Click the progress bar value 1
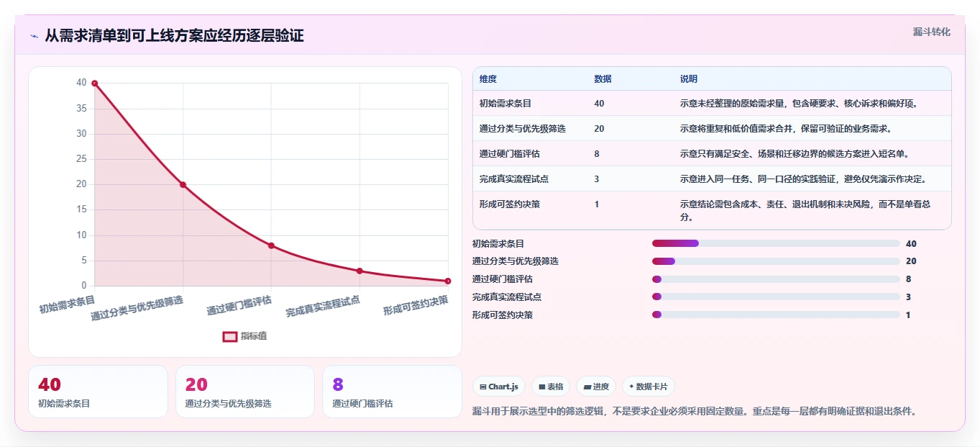This screenshot has height=447, width=980. (908, 315)
